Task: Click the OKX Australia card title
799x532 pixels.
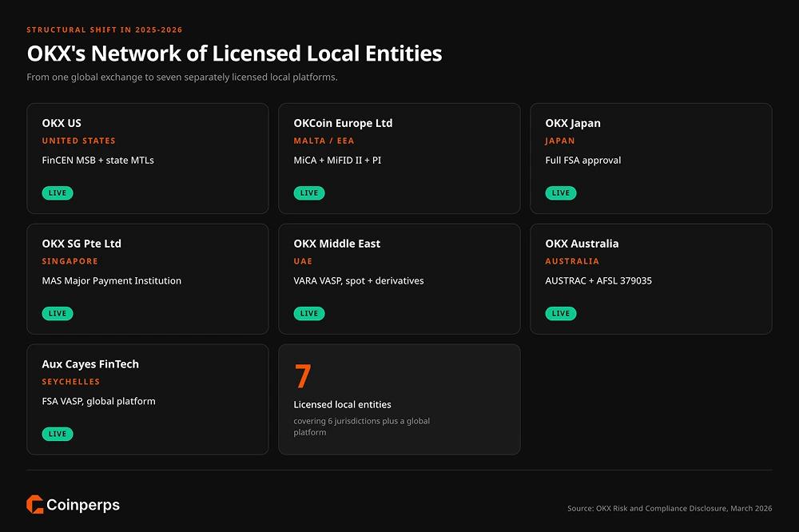Action: pyautogui.click(x=582, y=244)
